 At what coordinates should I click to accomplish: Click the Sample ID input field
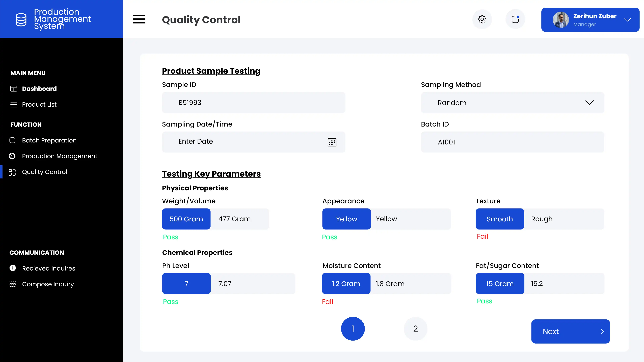[x=254, y=103]
